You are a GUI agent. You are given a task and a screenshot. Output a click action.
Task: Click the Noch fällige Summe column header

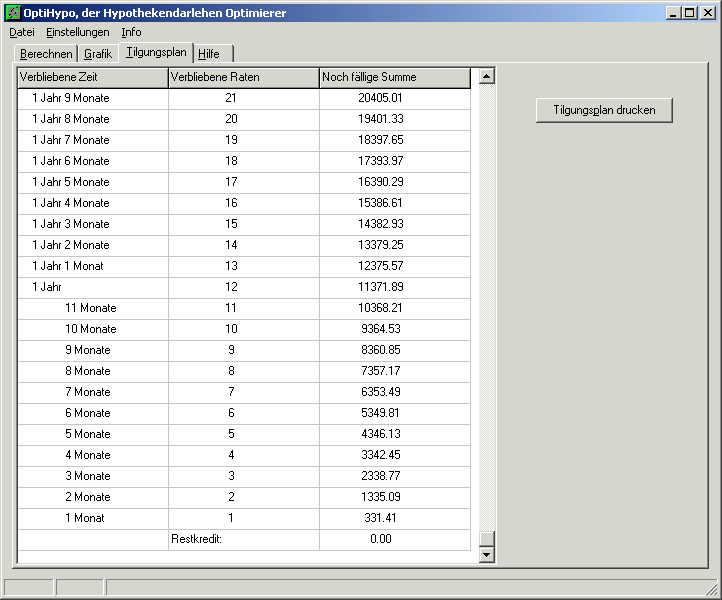[x=395, y=77]
